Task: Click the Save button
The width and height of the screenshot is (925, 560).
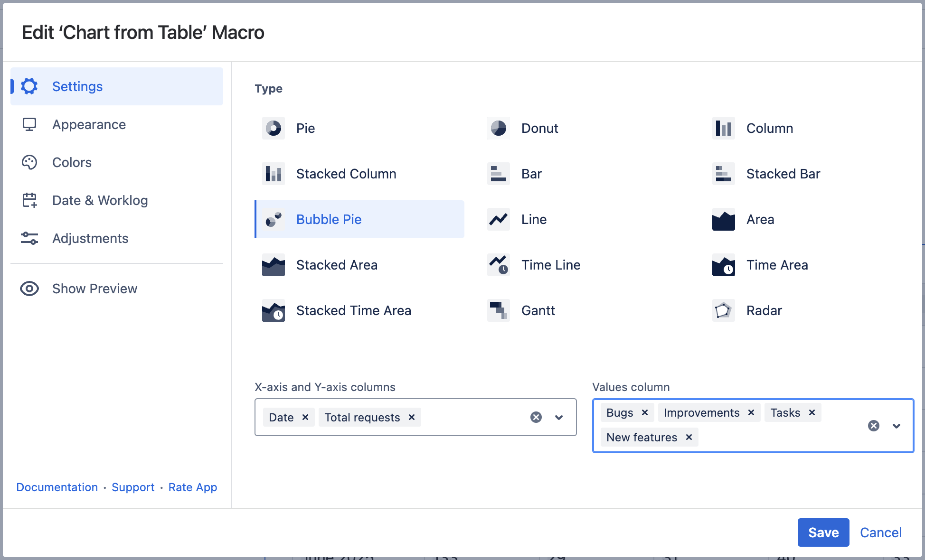Action: [x=823, y=532]
